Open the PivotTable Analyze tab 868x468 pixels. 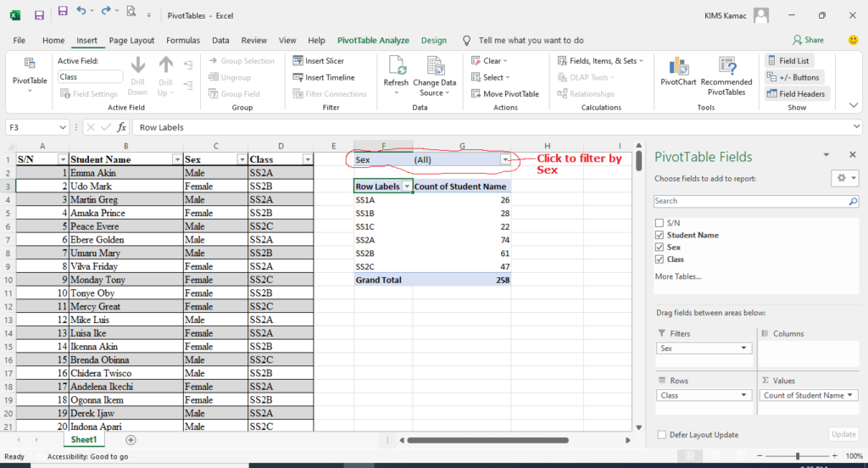click(x=373, y=41)
